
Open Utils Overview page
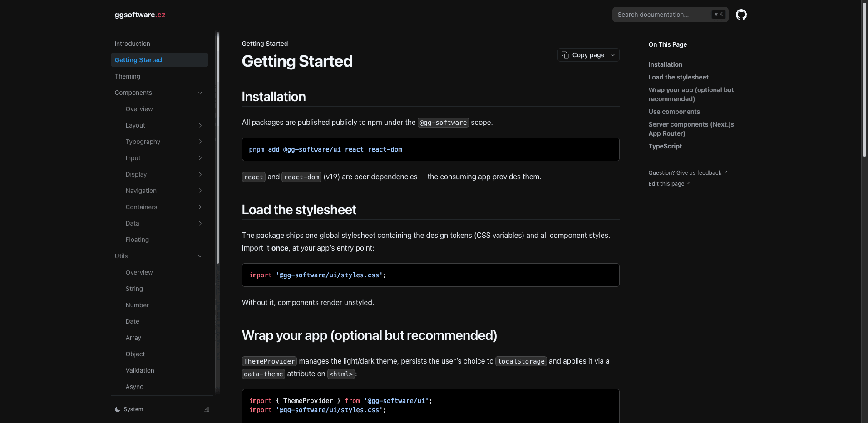(165, 272)
